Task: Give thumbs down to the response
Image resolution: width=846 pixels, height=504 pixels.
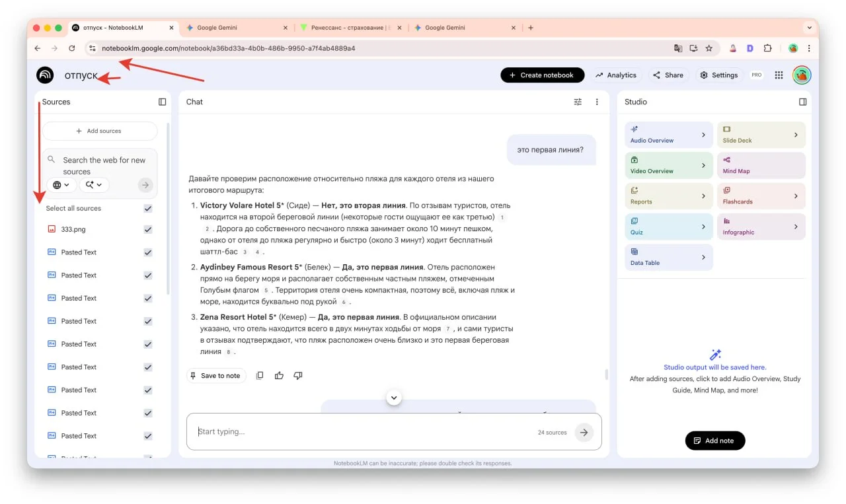Action: tap(298, 375)
